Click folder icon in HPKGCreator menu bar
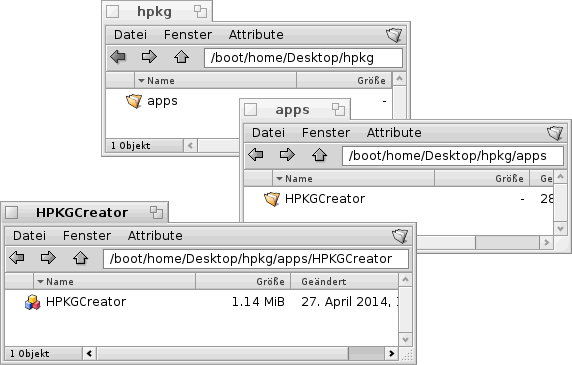 [400, 236]
